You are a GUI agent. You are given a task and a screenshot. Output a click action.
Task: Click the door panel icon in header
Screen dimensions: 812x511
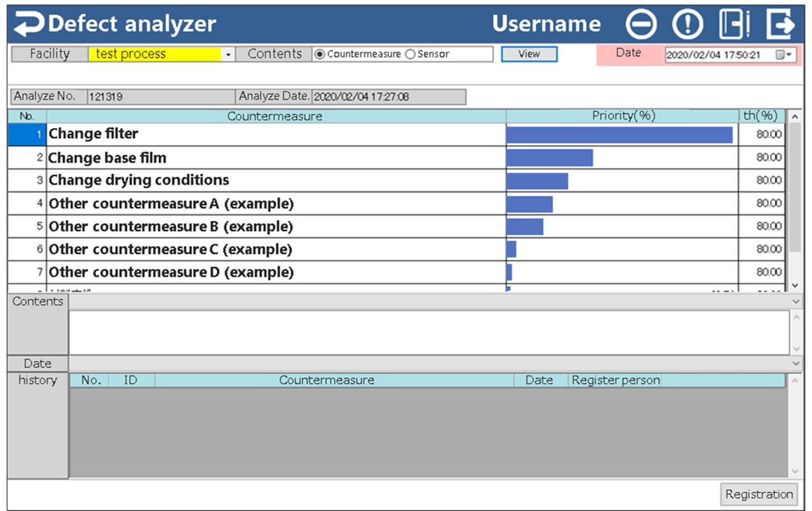734,24
